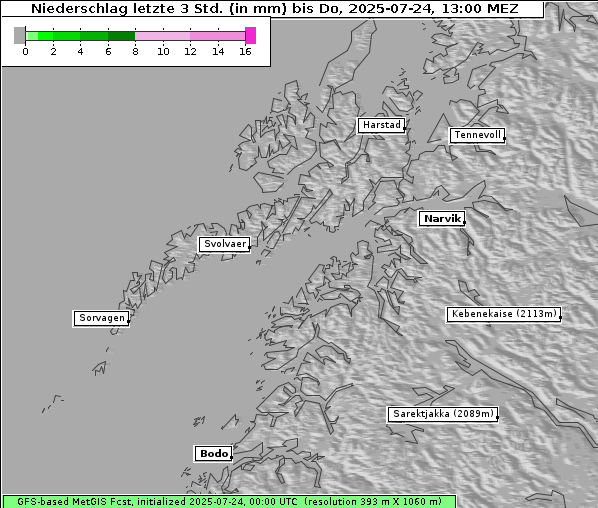598x508 pixels.
Task: Click the green GFS-based MetGIS footer bar
Action: click(x=229, y=502)
